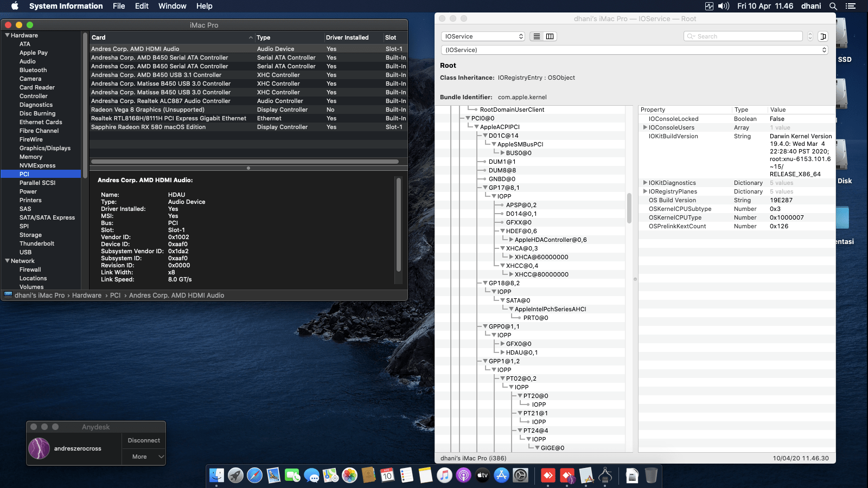Expand IOKitDiagnostics dictionary property
This screenshot has height=488, width=868.
point(645,183)
